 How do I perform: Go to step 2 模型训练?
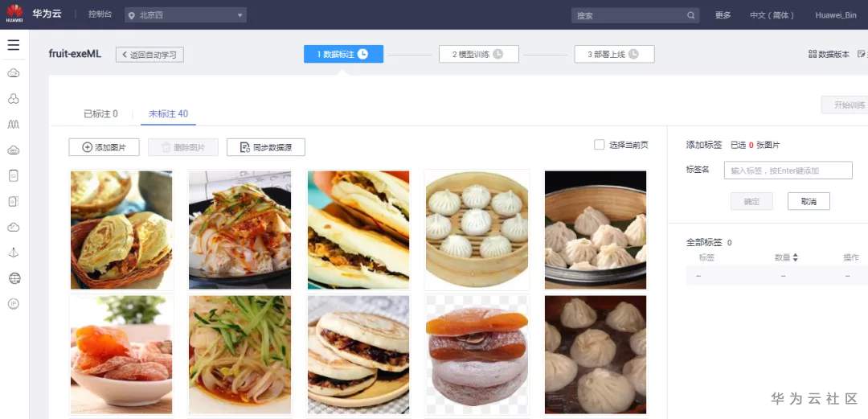[479, 55]
